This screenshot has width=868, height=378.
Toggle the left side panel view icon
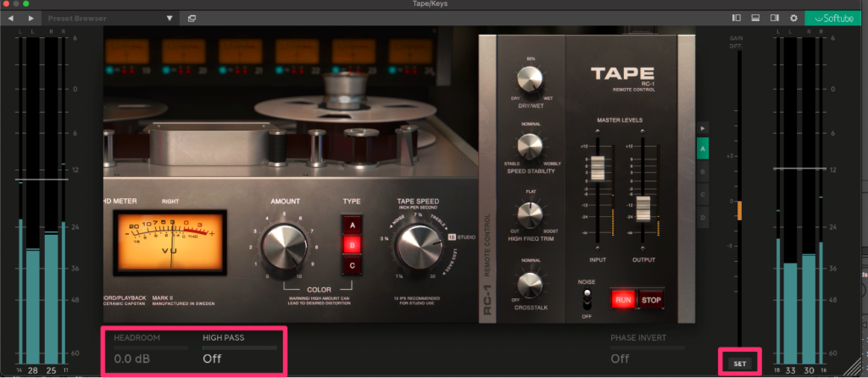click(737, 18)
